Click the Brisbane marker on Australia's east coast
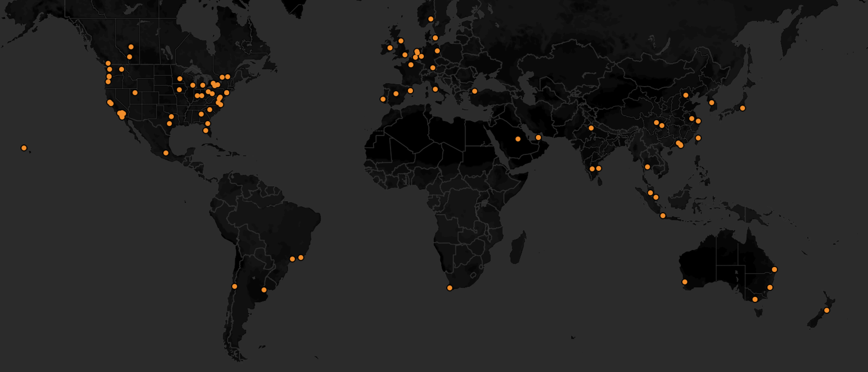The image size is (868, 372). [774, 269]
